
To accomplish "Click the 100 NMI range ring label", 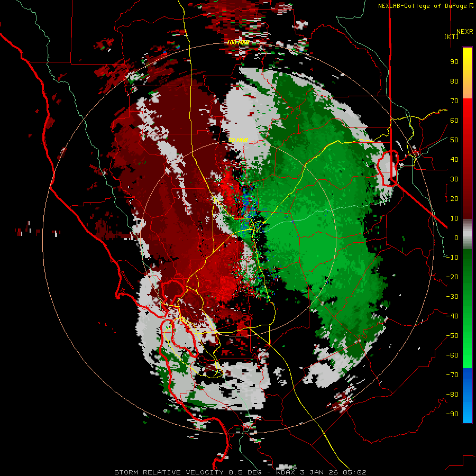I will click(x=238, y=42).
